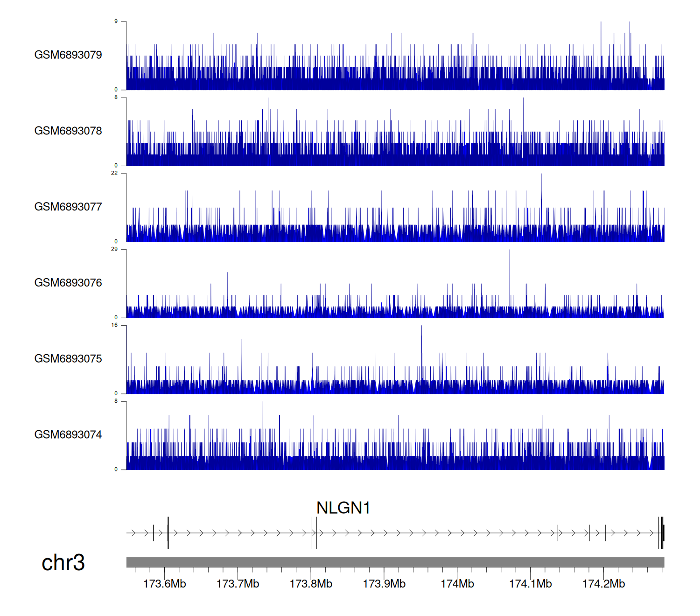Click the gray chromosome ideogram bar
Image resolution: width=700 pixels, height=616 pixels.
pos(395,562)
